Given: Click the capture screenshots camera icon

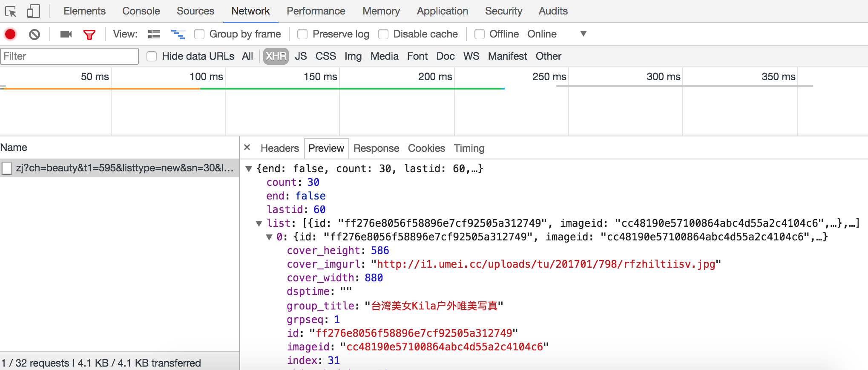Looking at the screenshot, I should 66,34.
